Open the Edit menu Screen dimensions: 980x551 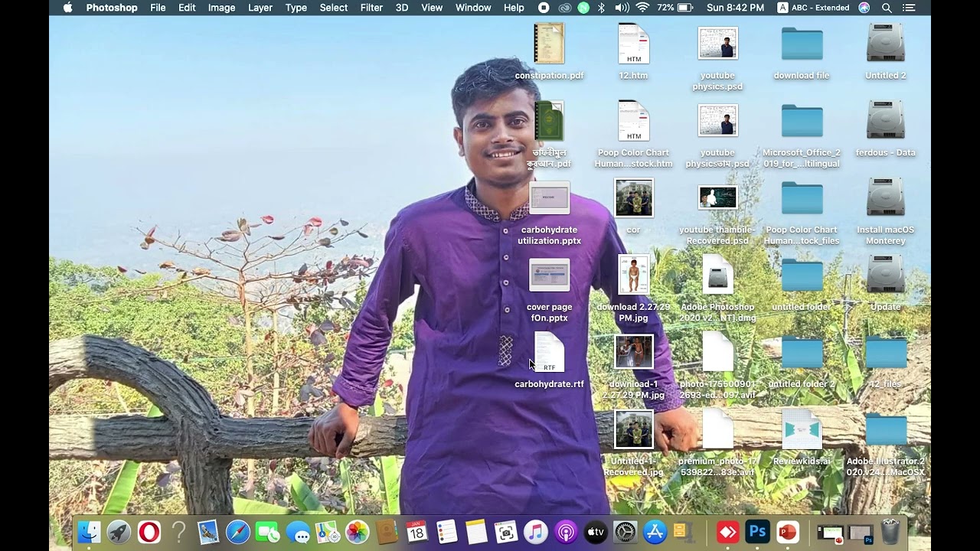pos(187,8)
